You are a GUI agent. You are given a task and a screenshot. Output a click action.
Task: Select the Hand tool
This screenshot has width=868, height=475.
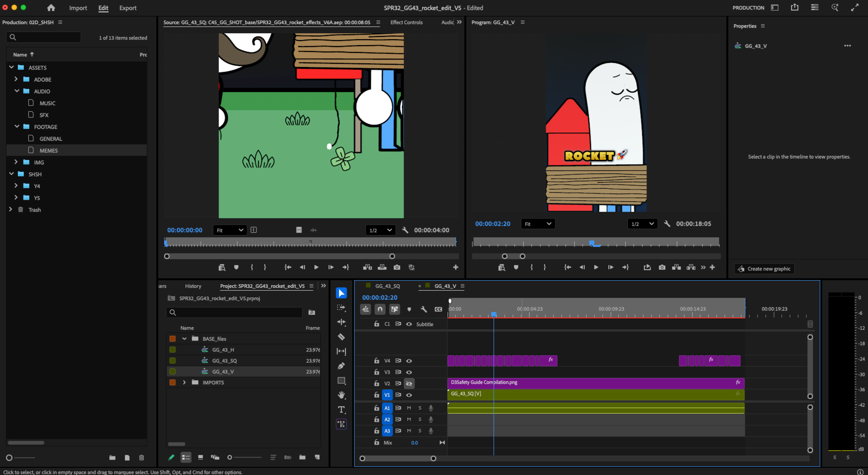point(341,395)
